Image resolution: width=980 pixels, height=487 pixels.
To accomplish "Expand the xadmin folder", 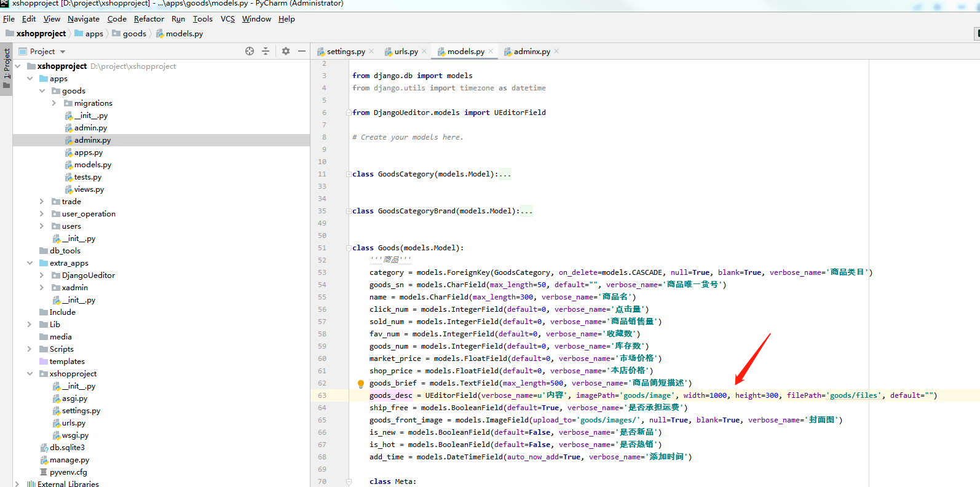I will 42,288.
